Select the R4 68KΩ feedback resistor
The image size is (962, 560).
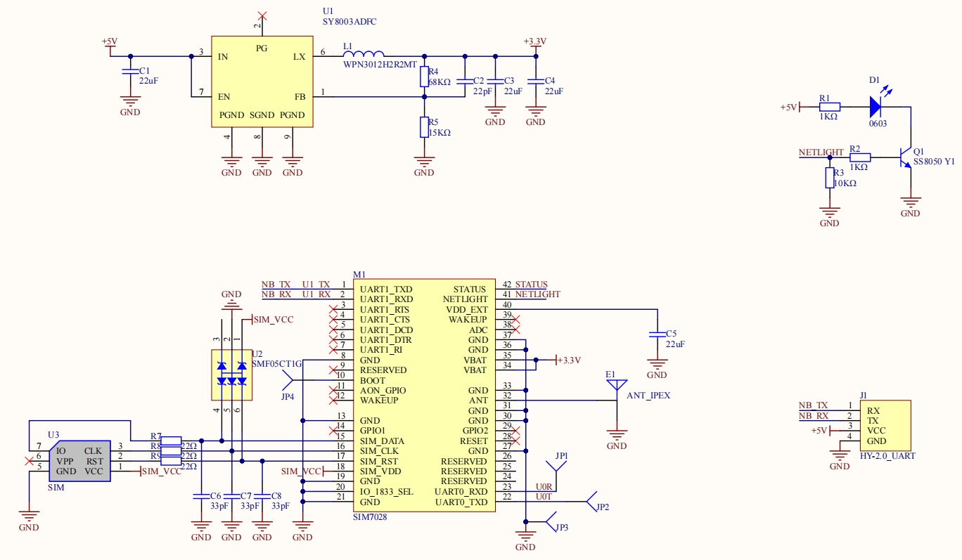point(424,76)
